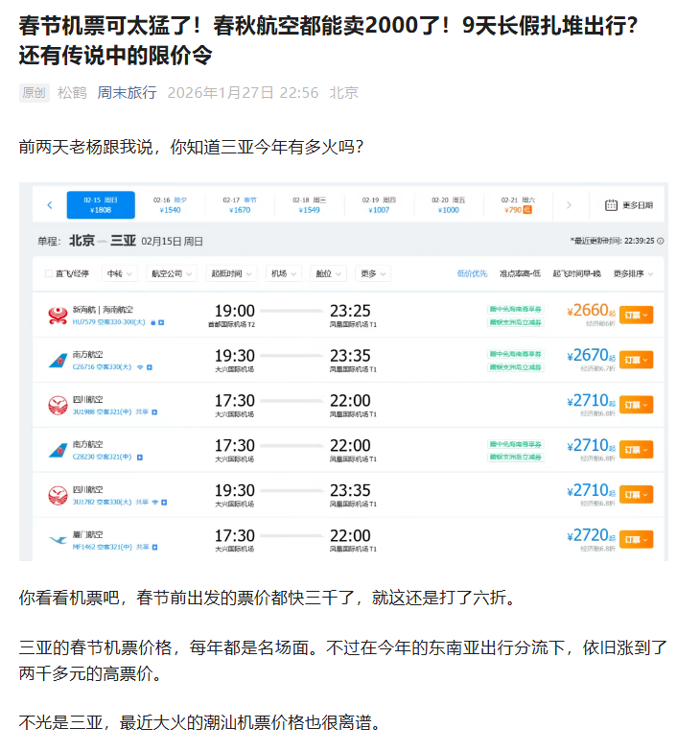700x752 pixels.
Task: Click Sichuan Airlines logo on 3U1782 row
Action: pos(58,495)
